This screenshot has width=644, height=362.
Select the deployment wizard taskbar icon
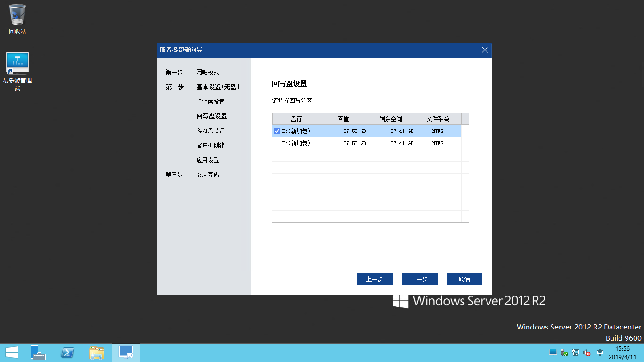(x=126, y=353)
